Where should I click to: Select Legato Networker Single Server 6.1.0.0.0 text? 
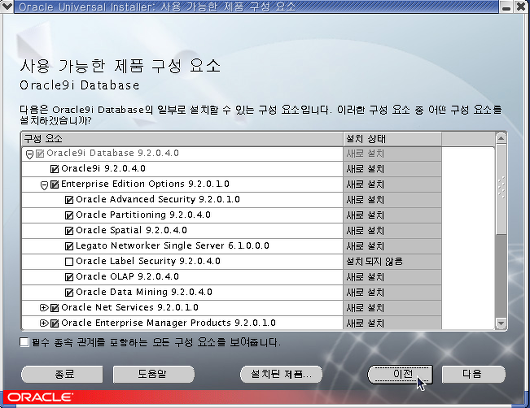[x=172, y=246]
